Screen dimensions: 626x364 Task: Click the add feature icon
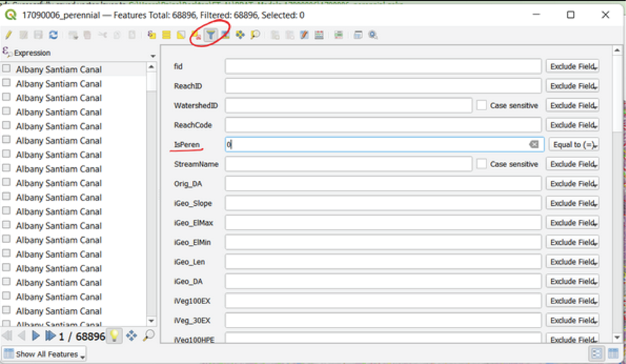click(x=73, y=35)
